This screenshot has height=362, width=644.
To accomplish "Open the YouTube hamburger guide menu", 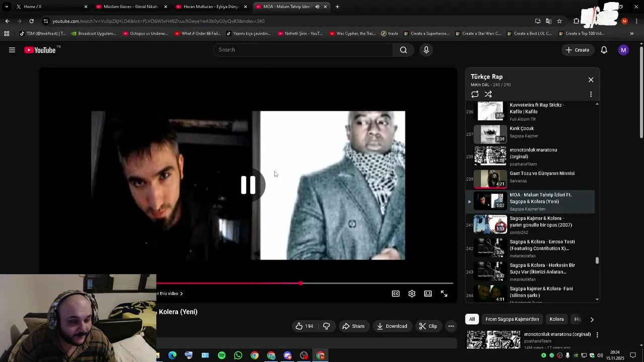I will coord(12,50).
